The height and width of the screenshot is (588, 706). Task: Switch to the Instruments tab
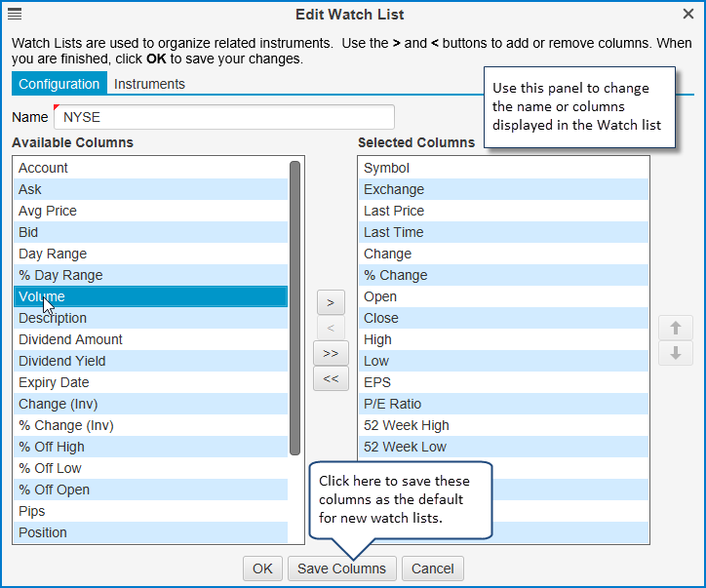149,84
